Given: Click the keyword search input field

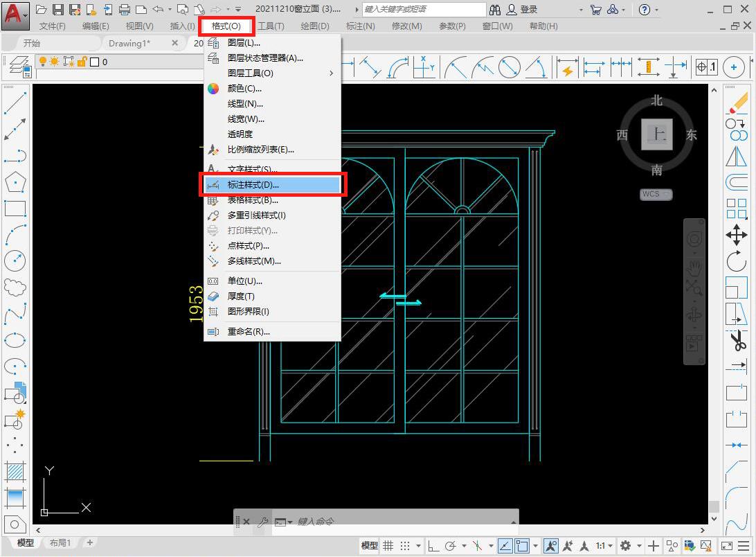Looking at the screenshot, I should (424, 10).
